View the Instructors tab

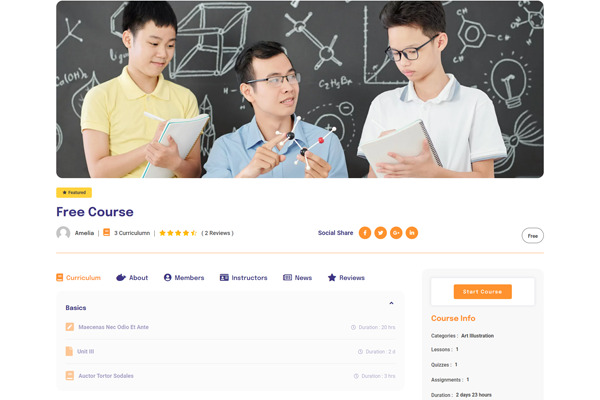click(x=244, y=278)
